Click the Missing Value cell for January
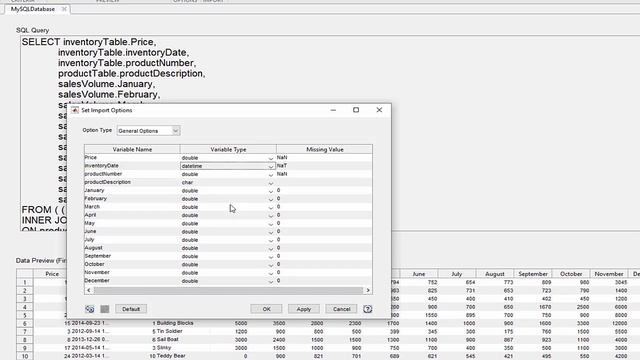This screenshot has width=640, height=360. point(324,190)
